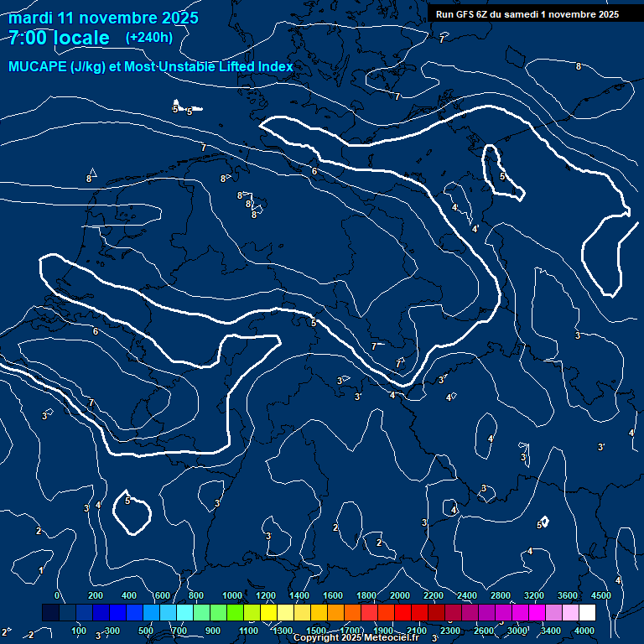The width and height of the screenshot is (644, 644).
Task: Click the legend value '2600' below the scale
Action: click(483, 631)
